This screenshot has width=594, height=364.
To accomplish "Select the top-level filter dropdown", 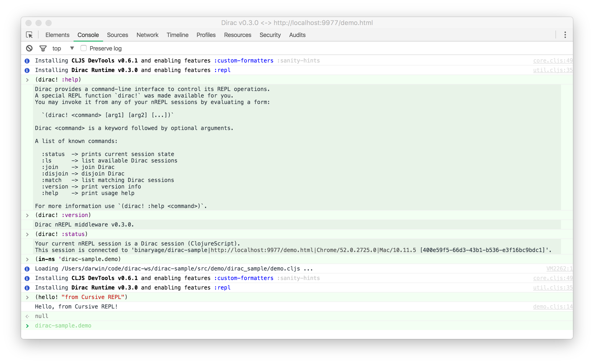I will pyautogui.click(x=62, y=48).
